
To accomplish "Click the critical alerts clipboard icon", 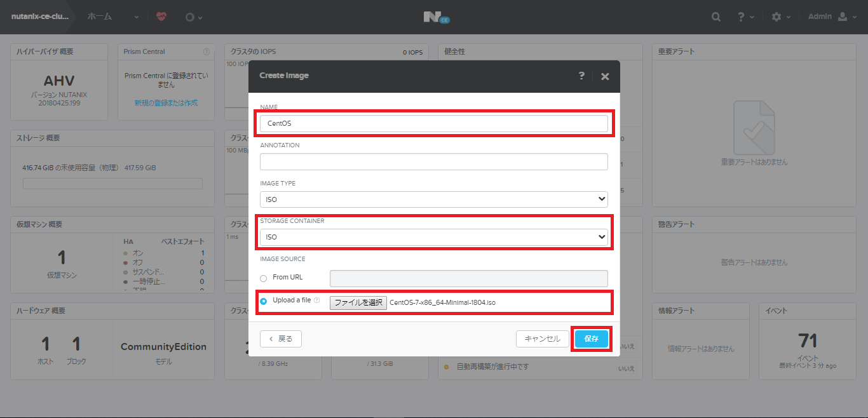I will 754,127.
